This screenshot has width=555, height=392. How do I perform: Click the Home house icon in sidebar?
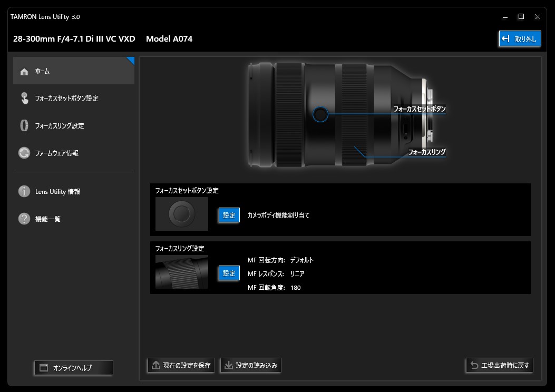tap(24, 71)
